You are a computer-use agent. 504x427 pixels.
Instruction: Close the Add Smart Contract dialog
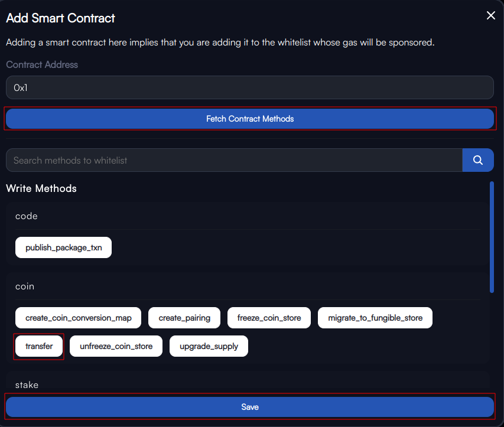click(x=490, y=15)
